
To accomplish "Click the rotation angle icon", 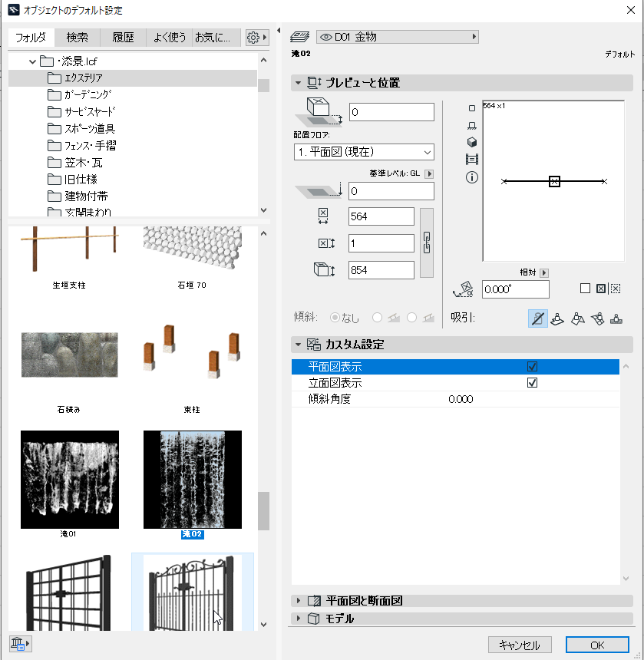I will point(464,289).
